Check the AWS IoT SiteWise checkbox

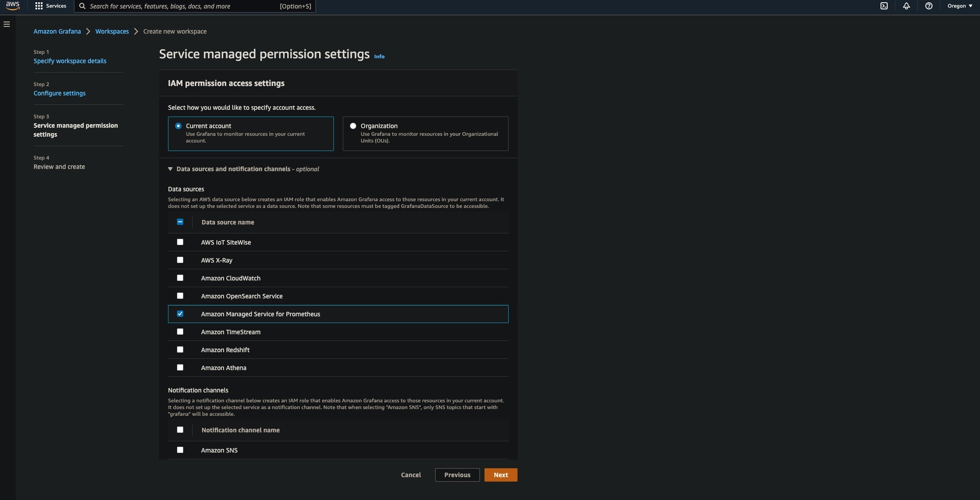tap(180, 242)
